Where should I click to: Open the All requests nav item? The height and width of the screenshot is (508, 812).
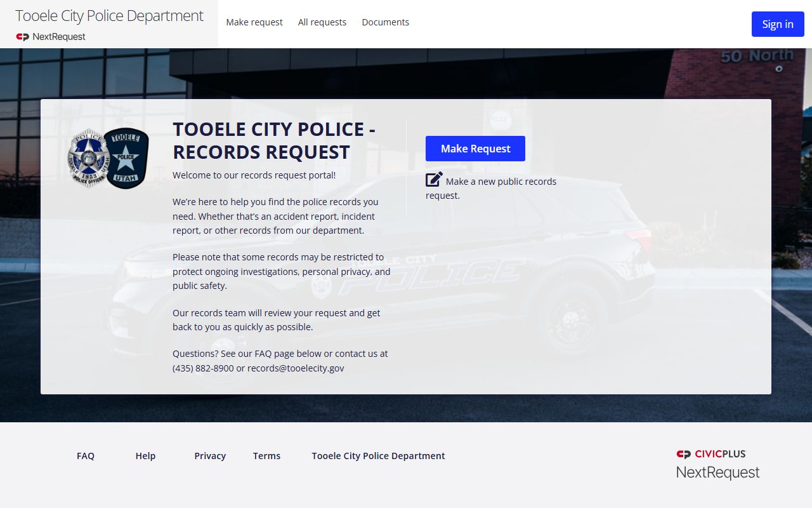click(x=322, y=22)
